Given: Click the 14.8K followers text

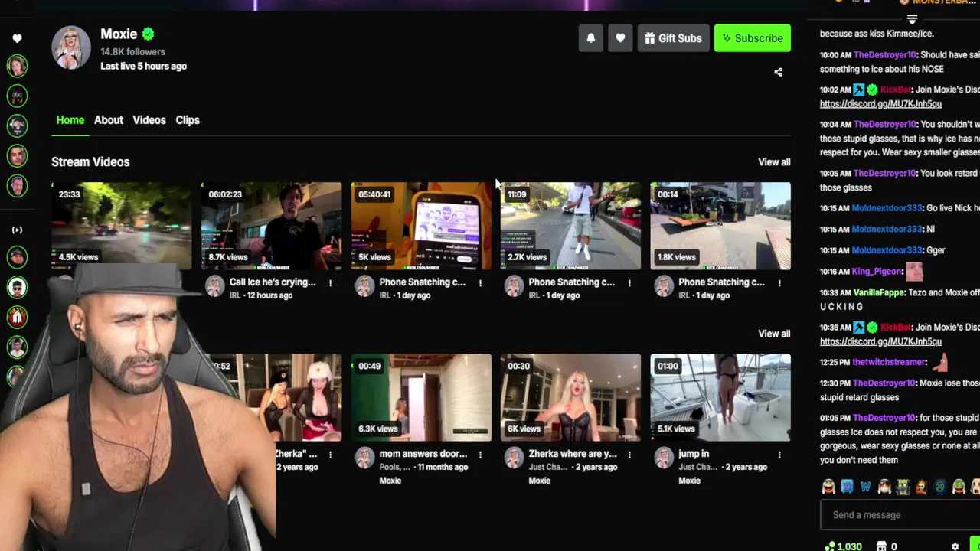Looking at the screenshot, I should click(132, 52).
